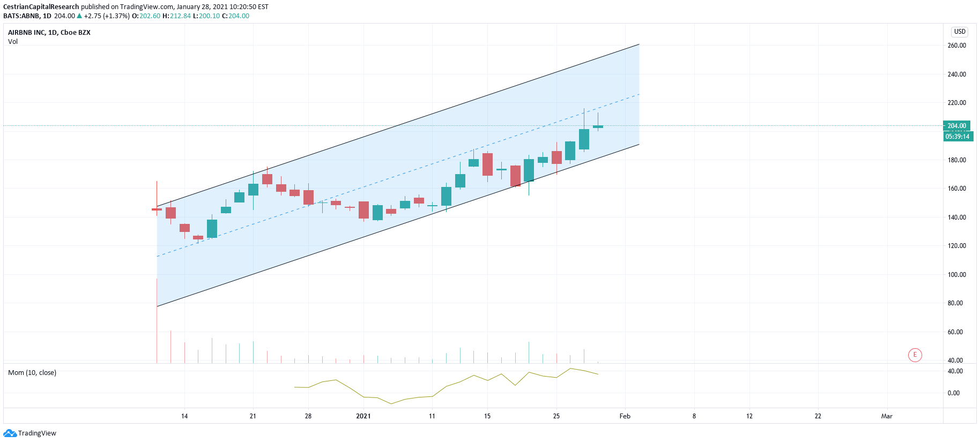Click the O:202.60 open value

pyautogui.click(x=146, y=16)
